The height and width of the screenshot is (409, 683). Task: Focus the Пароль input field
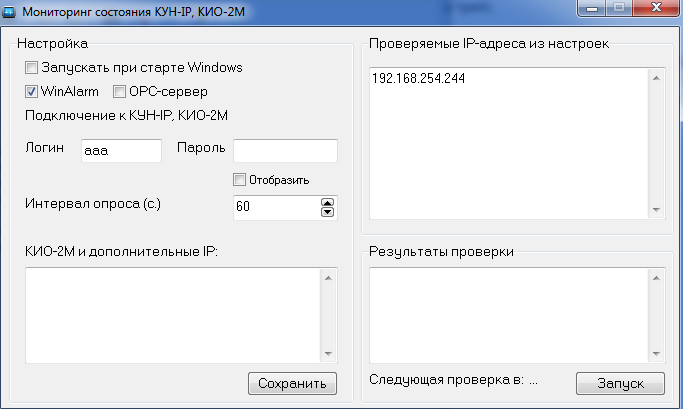[x=285, y=150]
